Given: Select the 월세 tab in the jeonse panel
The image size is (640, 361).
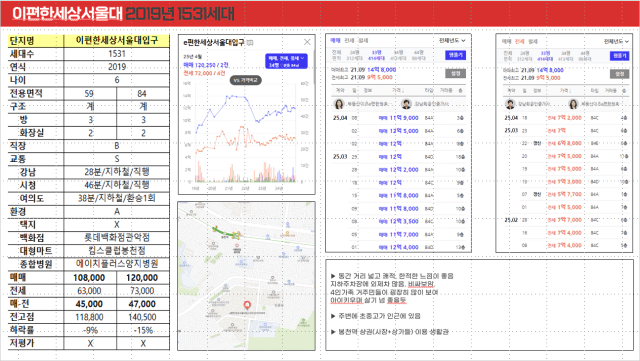Looking at the screenshot, I should 533,41.
